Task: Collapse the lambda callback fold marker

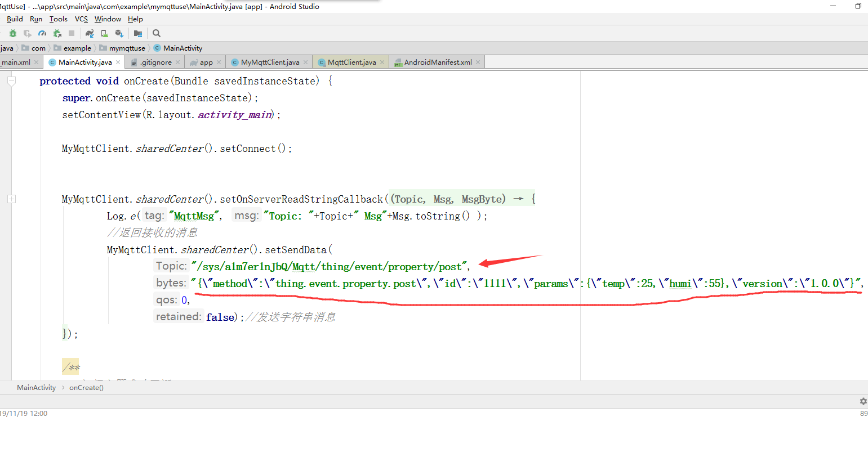Action: [x=11, y=199]
